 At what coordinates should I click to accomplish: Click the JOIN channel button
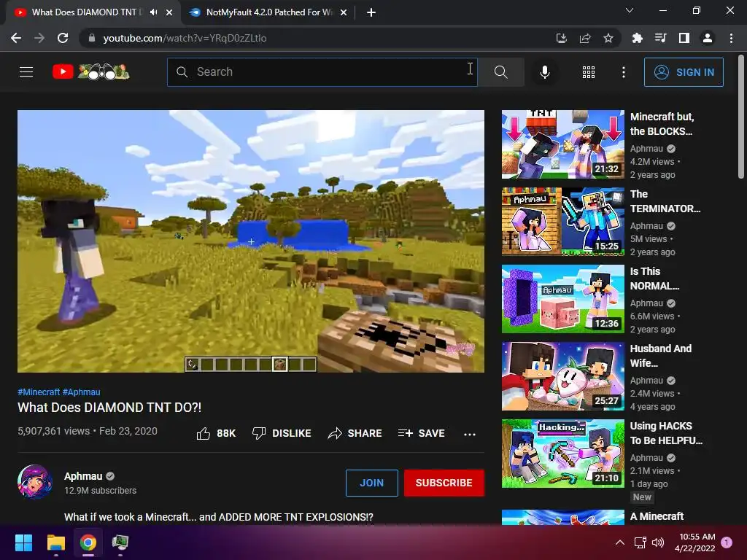click(x=371, y=483)
